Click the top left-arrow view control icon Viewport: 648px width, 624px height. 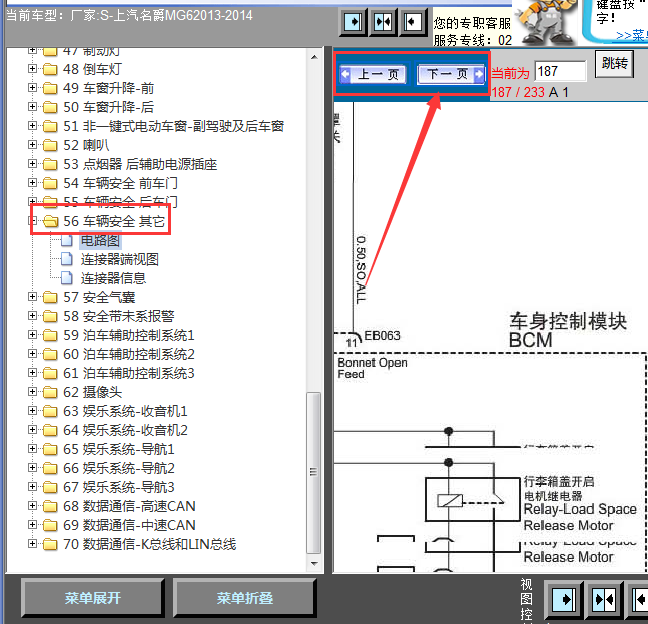(413, 21)
